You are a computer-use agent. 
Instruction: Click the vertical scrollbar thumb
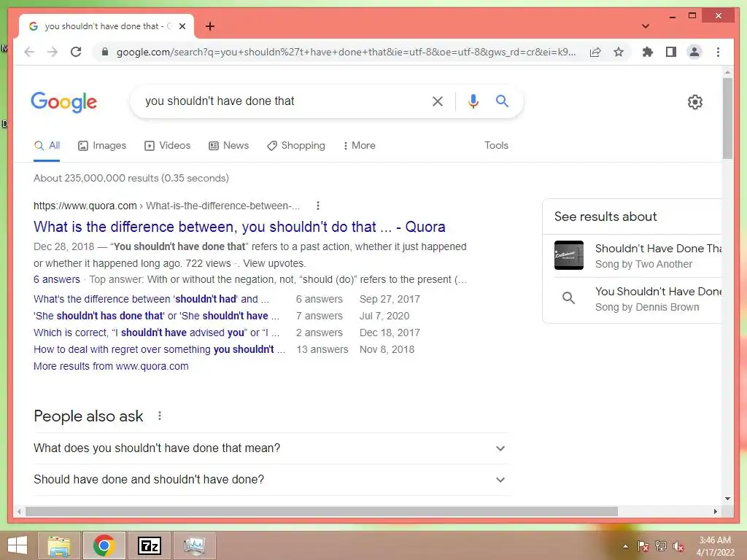pyautogui.click(x=727, y=118)
